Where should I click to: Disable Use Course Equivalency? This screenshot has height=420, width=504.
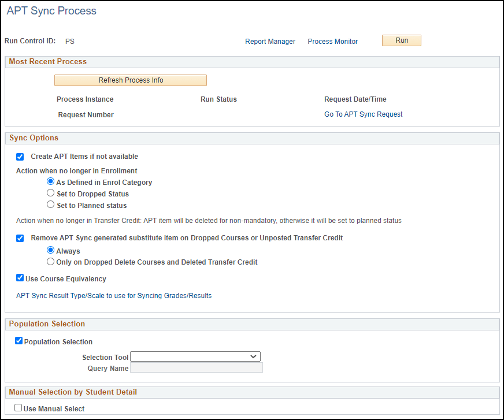point(20,277)
